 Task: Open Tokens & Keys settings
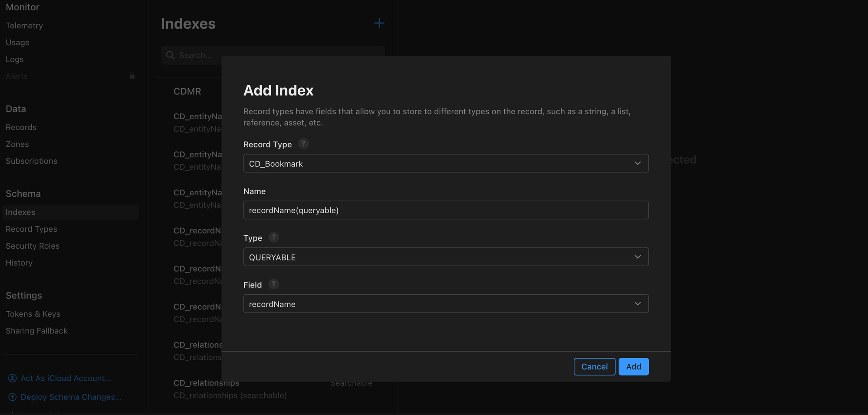(x=33, y=314)
